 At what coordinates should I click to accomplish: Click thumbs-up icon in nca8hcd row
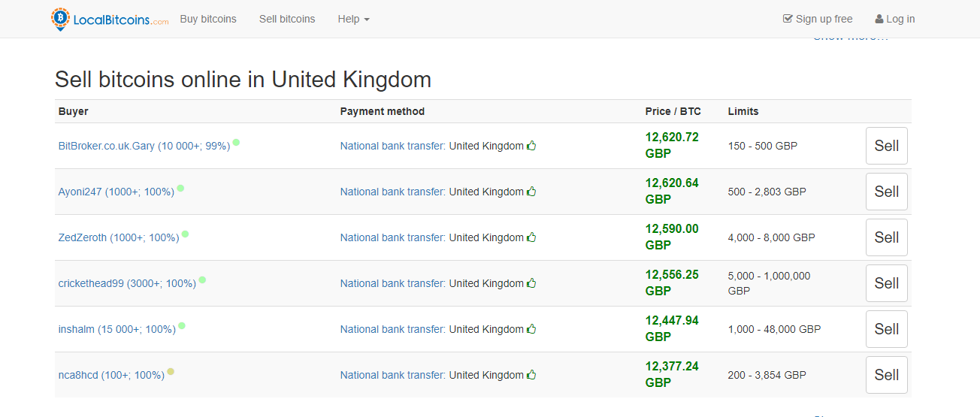(x=531, y=375)
